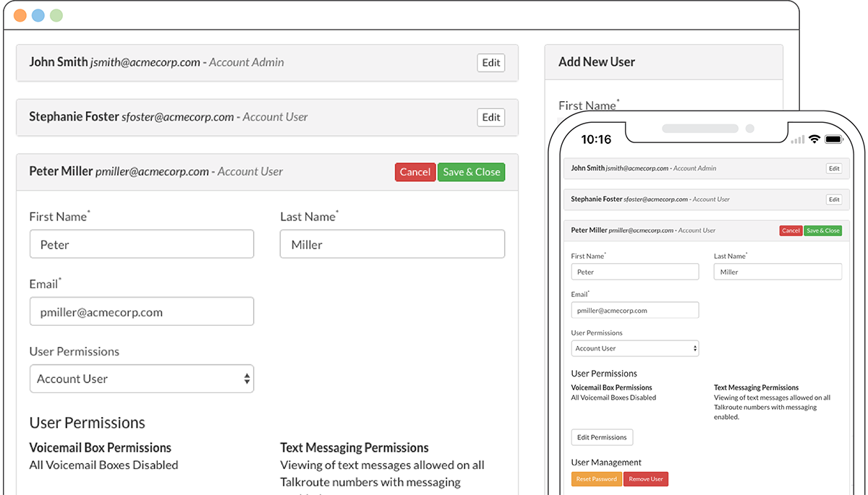Tap Text Messaging Permissions heading on phone
Screen dimensions: 868x495
756,387
